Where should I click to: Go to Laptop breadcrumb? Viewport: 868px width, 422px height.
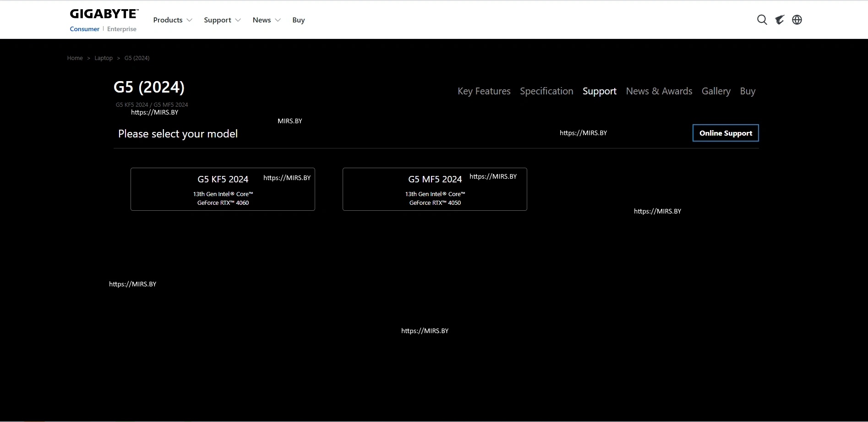click(104, 58)
